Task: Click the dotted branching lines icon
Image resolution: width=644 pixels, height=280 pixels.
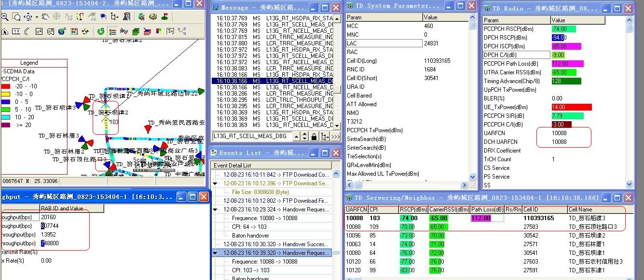Action: pyautogui.click(x=182, y=31)
